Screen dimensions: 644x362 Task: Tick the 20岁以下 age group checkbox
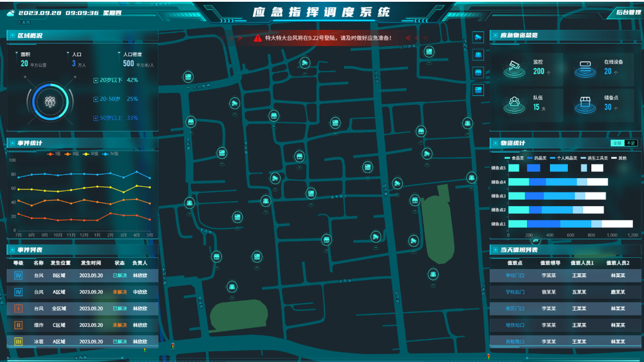[x=95, y=80]
